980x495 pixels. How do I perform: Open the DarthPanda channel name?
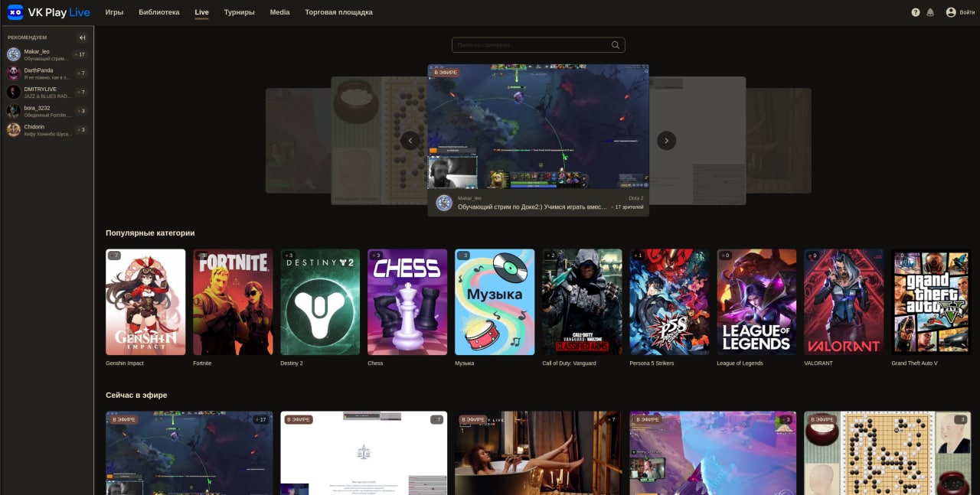pos(38,70)
